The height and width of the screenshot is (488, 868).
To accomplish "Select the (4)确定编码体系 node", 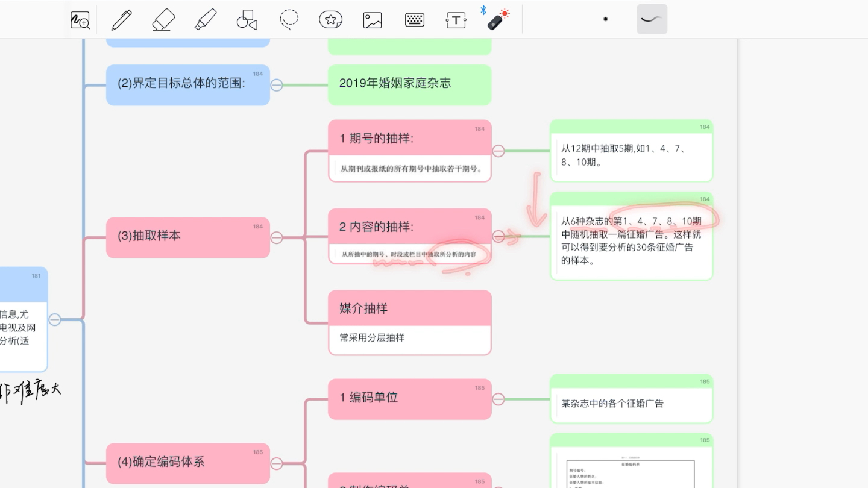I will point(188,463).
